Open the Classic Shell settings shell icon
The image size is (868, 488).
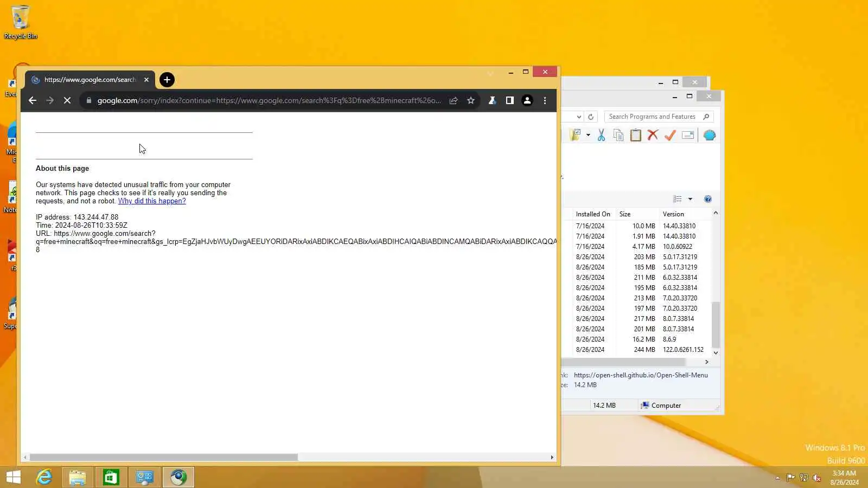[710, 136]
